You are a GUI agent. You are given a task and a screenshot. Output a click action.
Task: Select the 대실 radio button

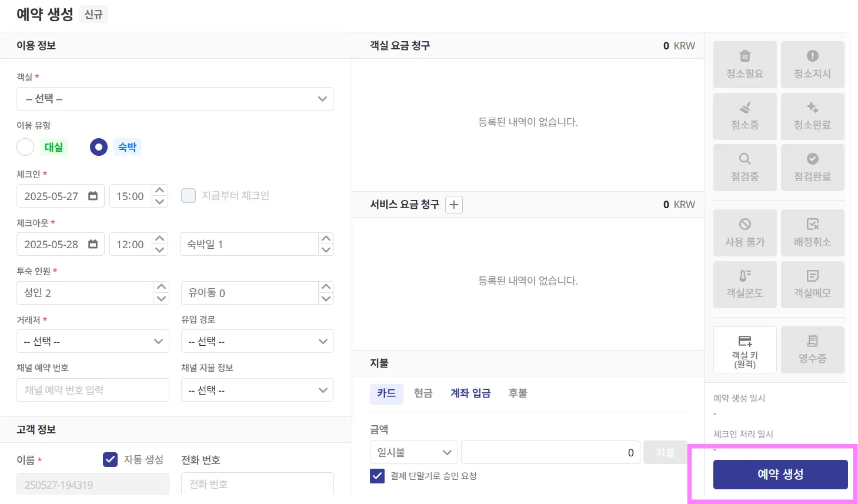tap(25, 147)
